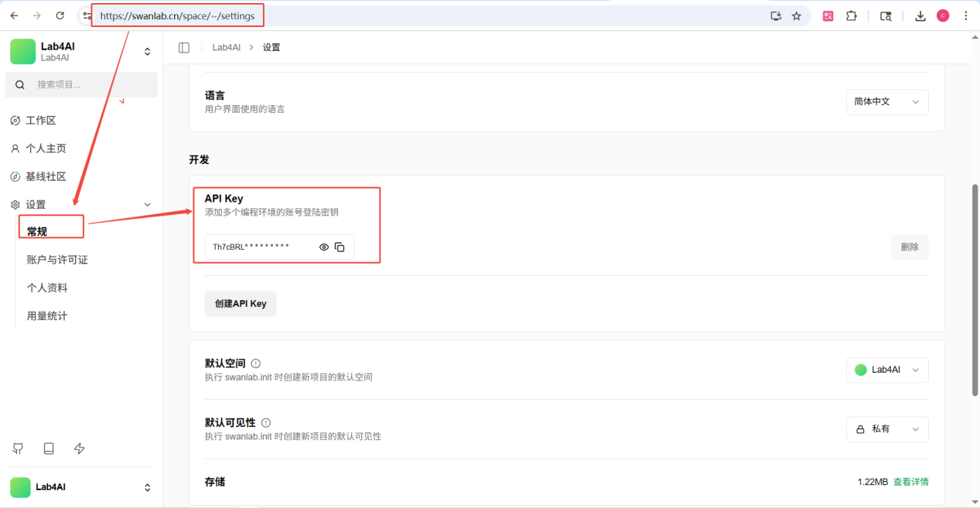Viewport: 980px width, 508px height.
Task: Copy the API key with the copy icon
Action: click(340, 247)
